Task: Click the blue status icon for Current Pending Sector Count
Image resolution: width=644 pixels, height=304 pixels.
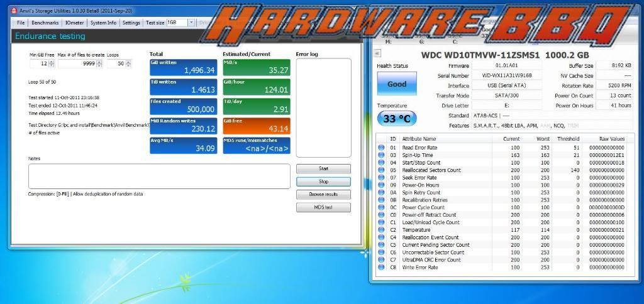Action: (381, 245)
